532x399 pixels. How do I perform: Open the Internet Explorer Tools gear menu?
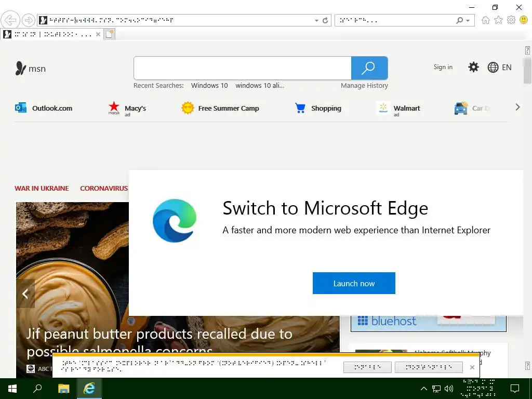point(511,20)
